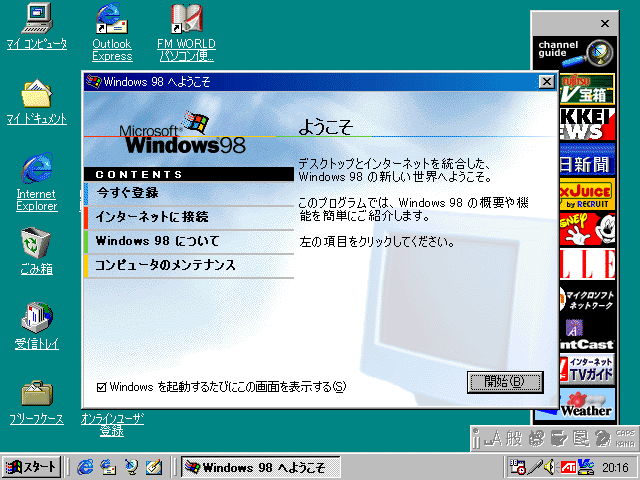Image resolution: width=640 pixels, height=480 pixels.
Task: Click the Show Desktop quick launch icon
Action: point(154,467)
